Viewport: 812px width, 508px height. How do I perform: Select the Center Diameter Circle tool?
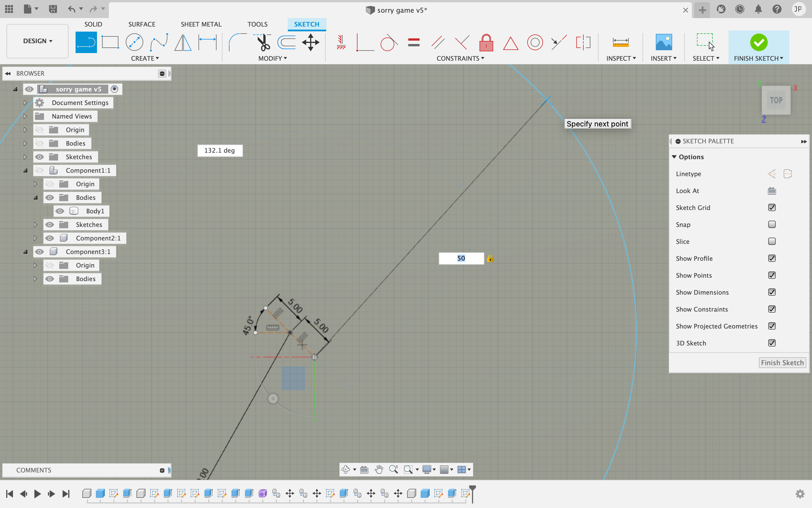(134, 42)
